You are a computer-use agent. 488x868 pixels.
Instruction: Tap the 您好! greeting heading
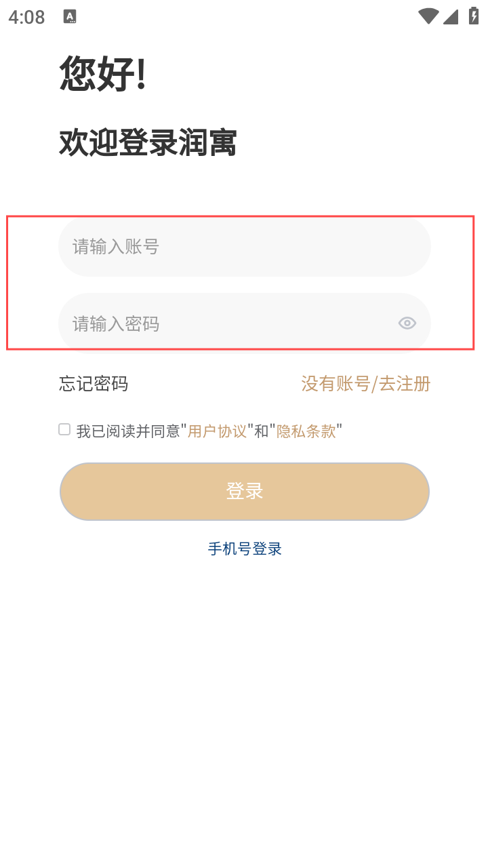click(103, 73)
